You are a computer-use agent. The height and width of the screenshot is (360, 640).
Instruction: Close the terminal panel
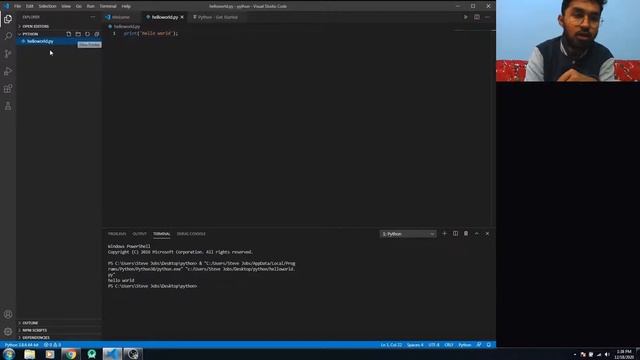[487, 233]
